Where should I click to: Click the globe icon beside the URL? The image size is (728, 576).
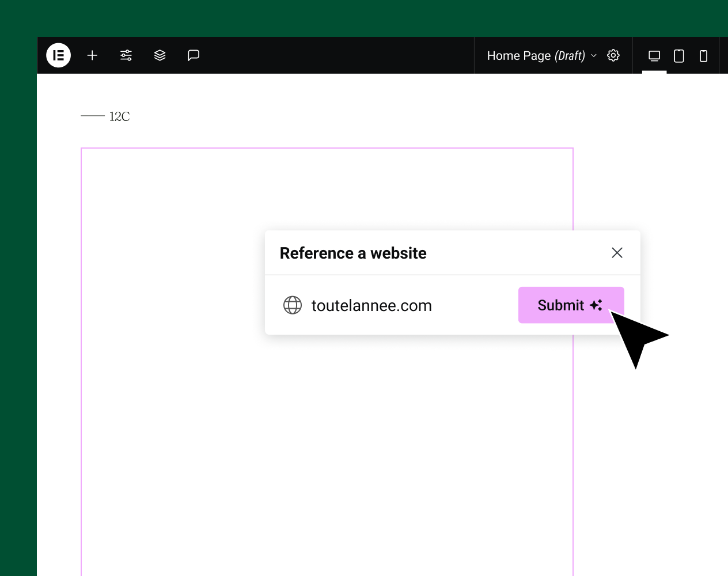(x=293, y=305)
